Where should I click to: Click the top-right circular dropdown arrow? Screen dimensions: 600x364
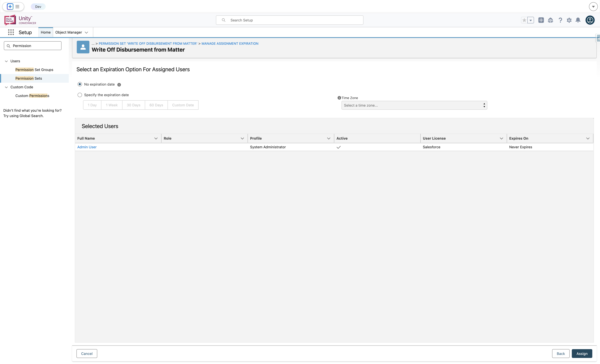point(593,7)
